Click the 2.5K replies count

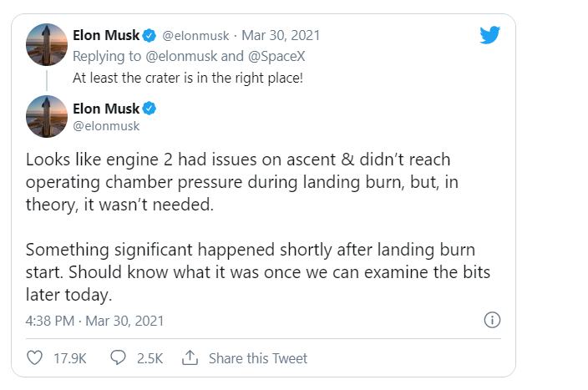pos(150,358)
